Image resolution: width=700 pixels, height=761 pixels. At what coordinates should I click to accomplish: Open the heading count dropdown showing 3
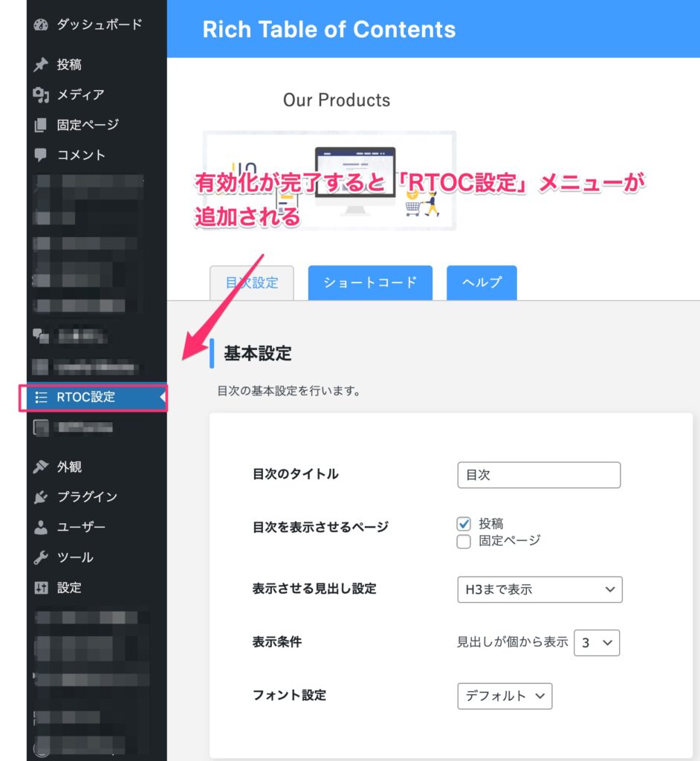pos(597,643)
